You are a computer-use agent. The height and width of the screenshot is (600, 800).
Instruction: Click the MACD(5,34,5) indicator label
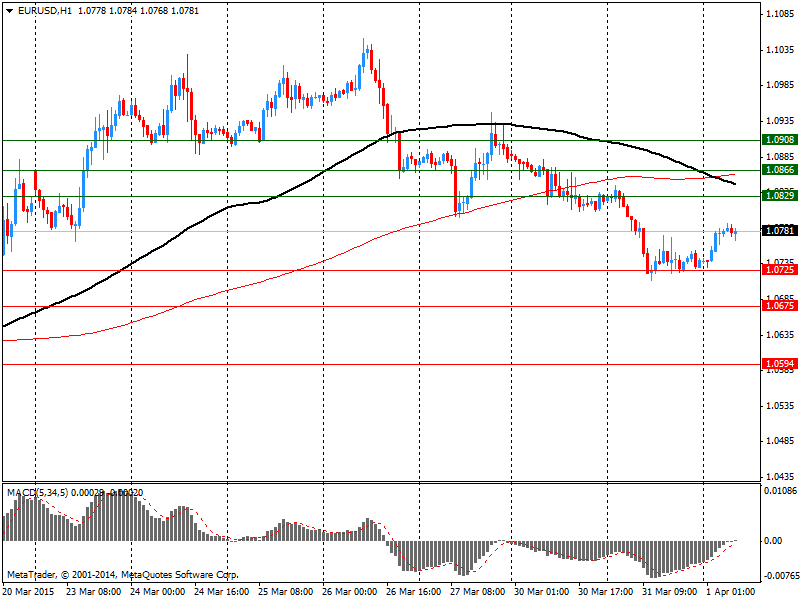[37, 493]
